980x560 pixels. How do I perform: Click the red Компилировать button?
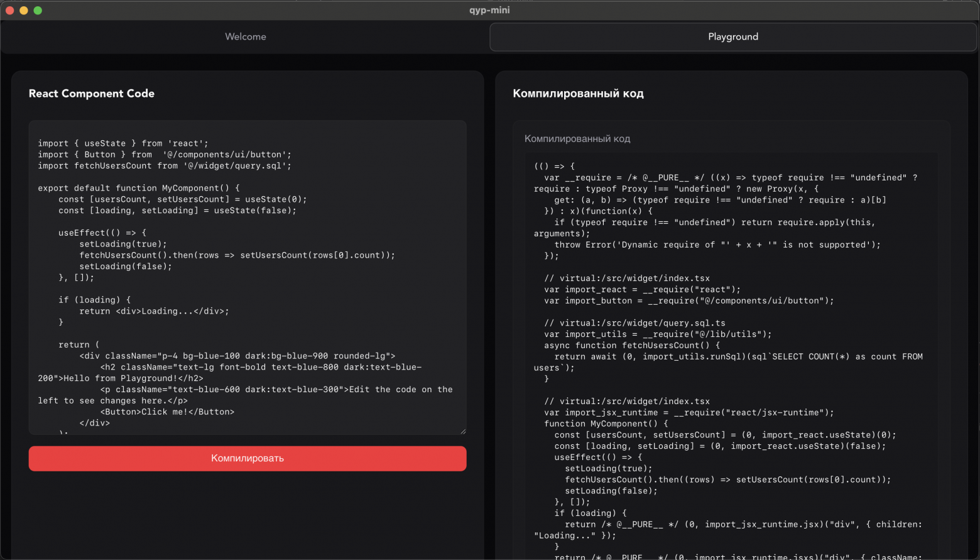tap(248, 458)
